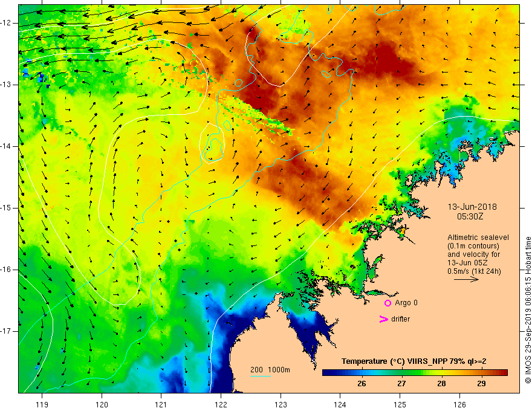Click the longitude label 126
This screenshot has width=532, height=411.
click(459, 404)
